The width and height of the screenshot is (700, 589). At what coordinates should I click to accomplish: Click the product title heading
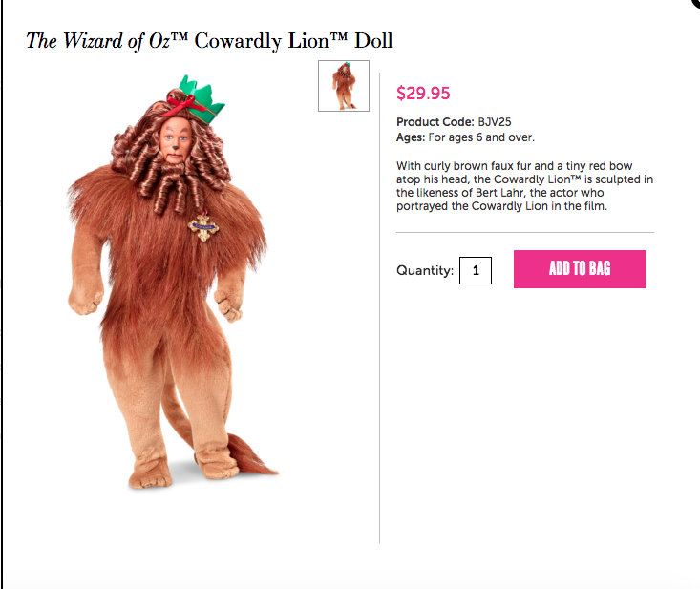click(209, 41)
